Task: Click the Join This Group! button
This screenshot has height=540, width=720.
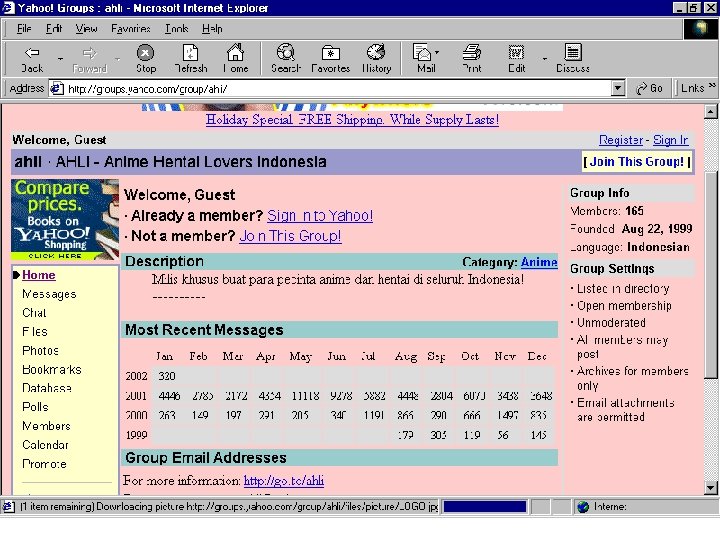Action: coord(637,162)
